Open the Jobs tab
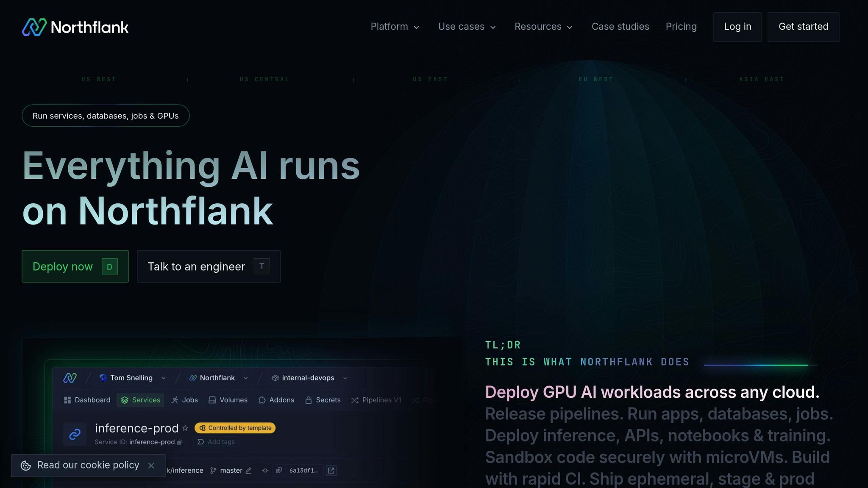The width and height of the screenshot is (868, 488). click(x=184, y=400)
